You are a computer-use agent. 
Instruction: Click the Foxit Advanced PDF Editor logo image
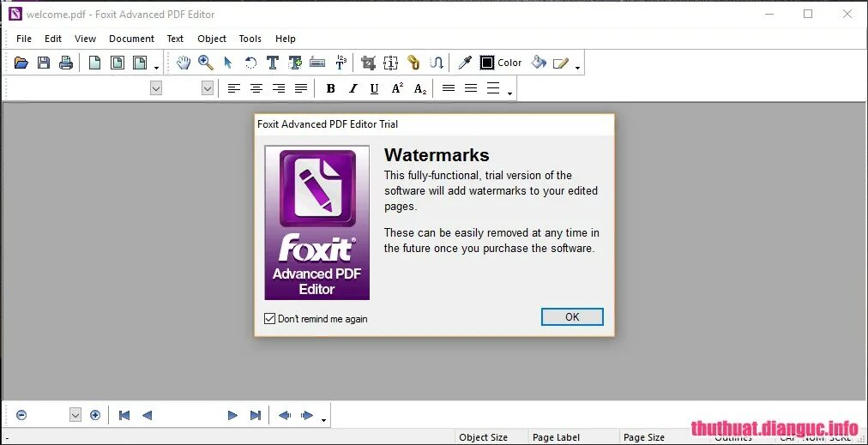(317, 223)
